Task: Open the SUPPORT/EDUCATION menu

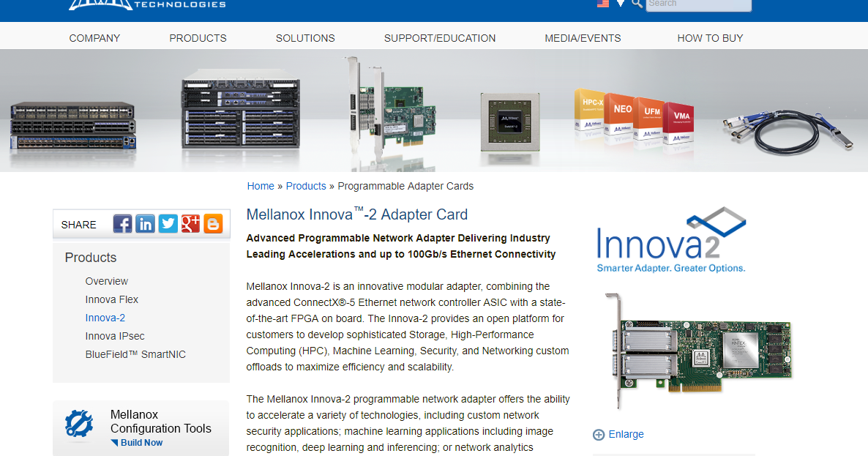Action: [440, 38]
